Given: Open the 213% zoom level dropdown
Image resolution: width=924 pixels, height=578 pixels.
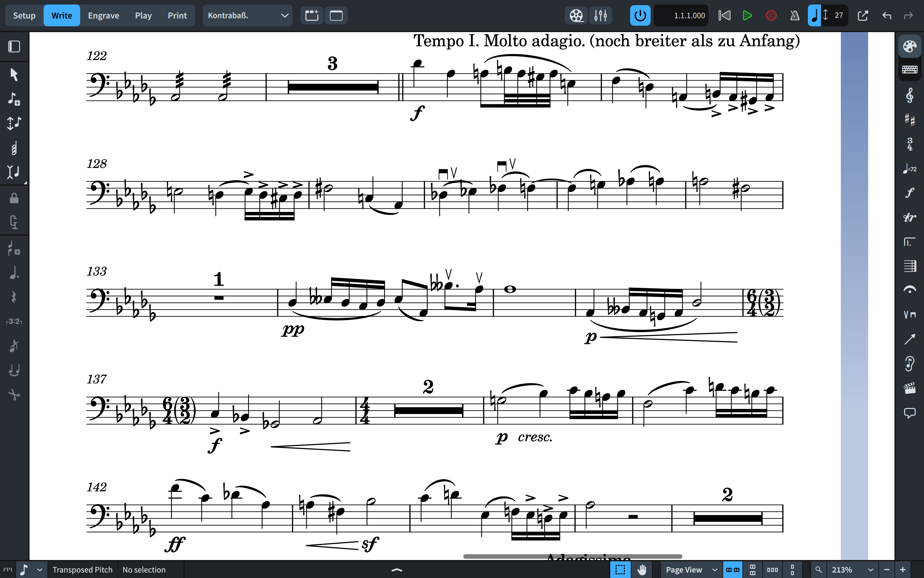Looking at the screenshot, I should click(852, 570).
